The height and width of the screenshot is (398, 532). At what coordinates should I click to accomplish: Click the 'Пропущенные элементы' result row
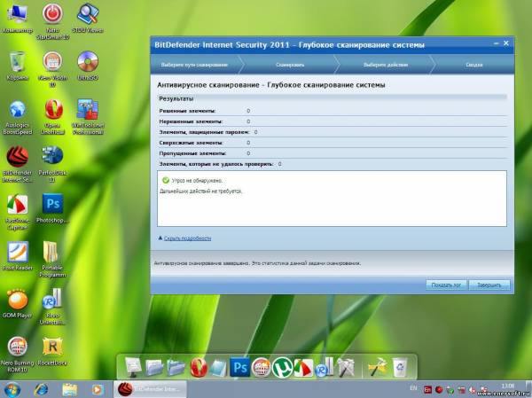click(332, 153)
